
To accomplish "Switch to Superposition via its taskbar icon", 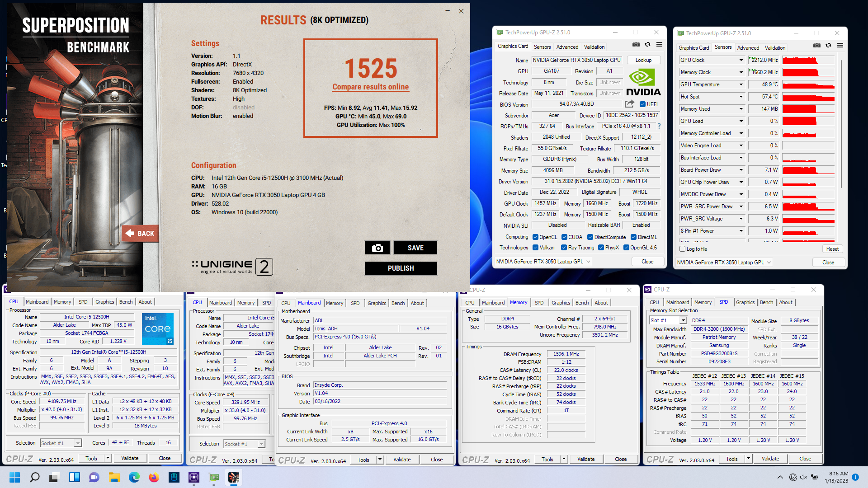I will coord(234,477).
